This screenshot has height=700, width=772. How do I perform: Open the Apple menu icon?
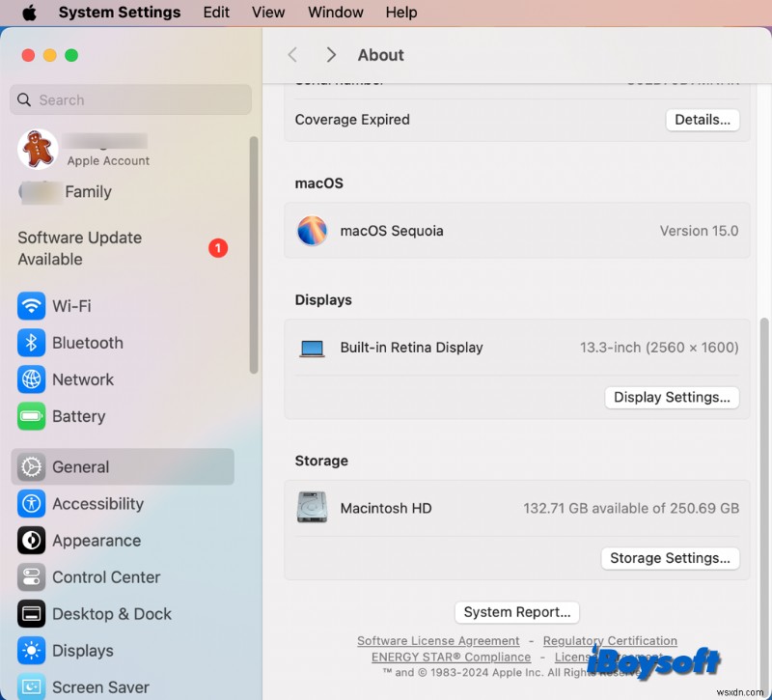click(x=29, y=13)
